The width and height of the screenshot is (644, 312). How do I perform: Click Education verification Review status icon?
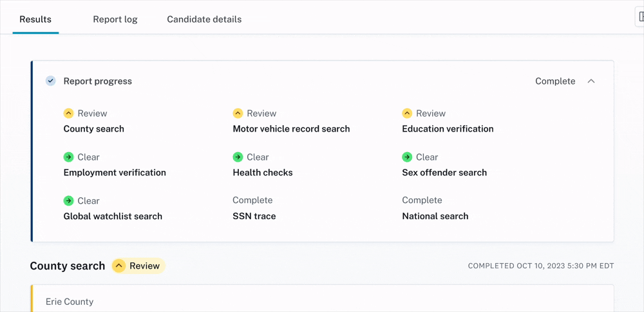pyautogui.click(x=407, y=113)
